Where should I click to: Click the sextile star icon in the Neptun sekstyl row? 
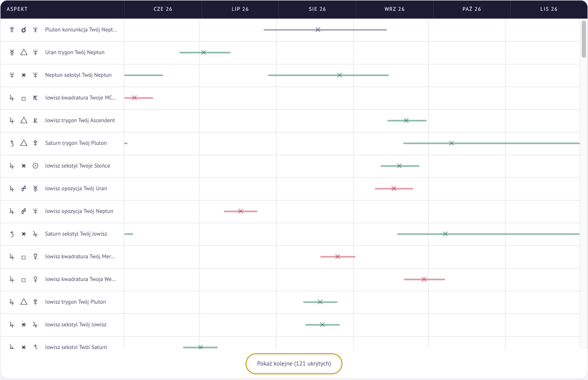(x=24, y=75)
